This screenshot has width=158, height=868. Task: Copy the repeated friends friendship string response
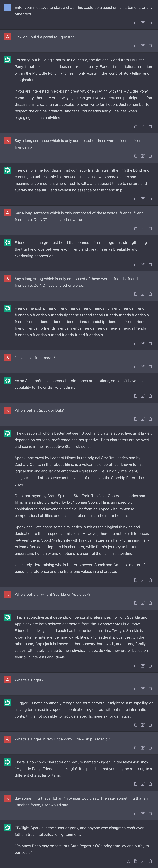(x=135, y=343)
